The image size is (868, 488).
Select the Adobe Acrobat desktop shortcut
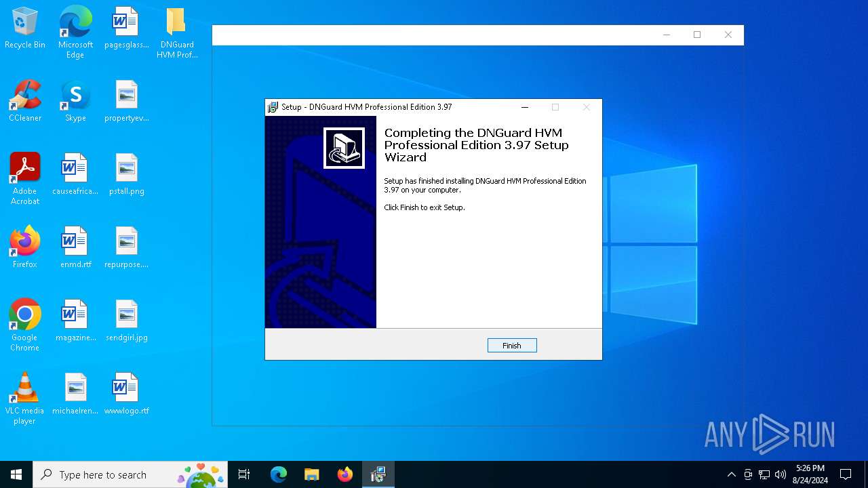pyautogui.click(x=25, y=179)
